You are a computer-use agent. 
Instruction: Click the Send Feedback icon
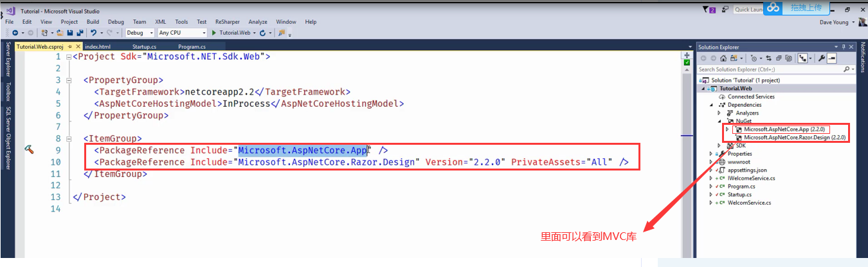pos(725,9)
